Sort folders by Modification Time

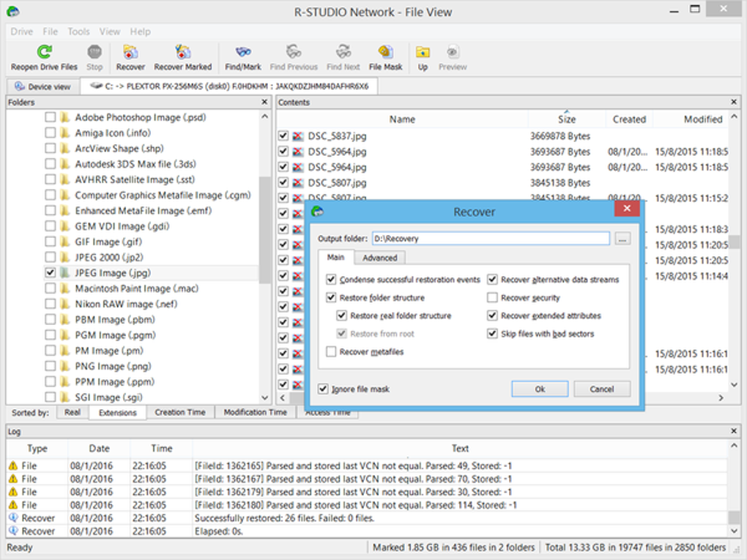(x=256, y=412)
